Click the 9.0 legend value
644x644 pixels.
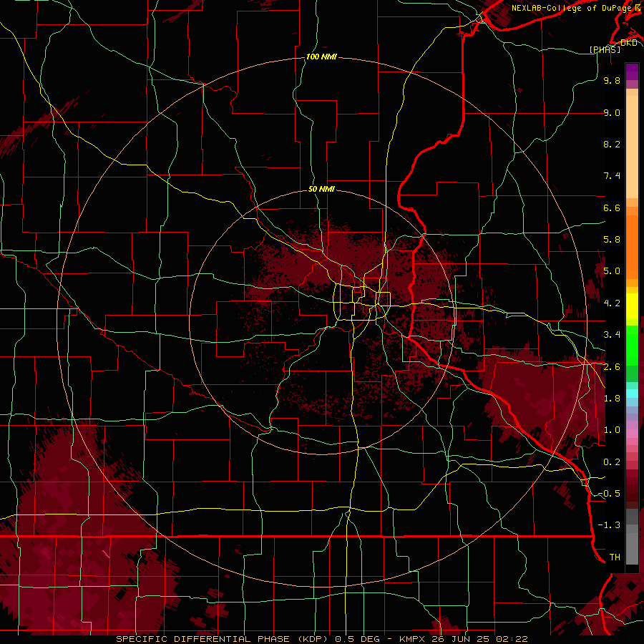pos(612,112)
